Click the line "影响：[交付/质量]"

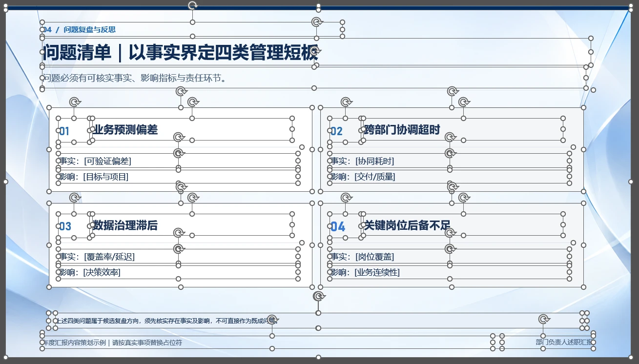363,177
